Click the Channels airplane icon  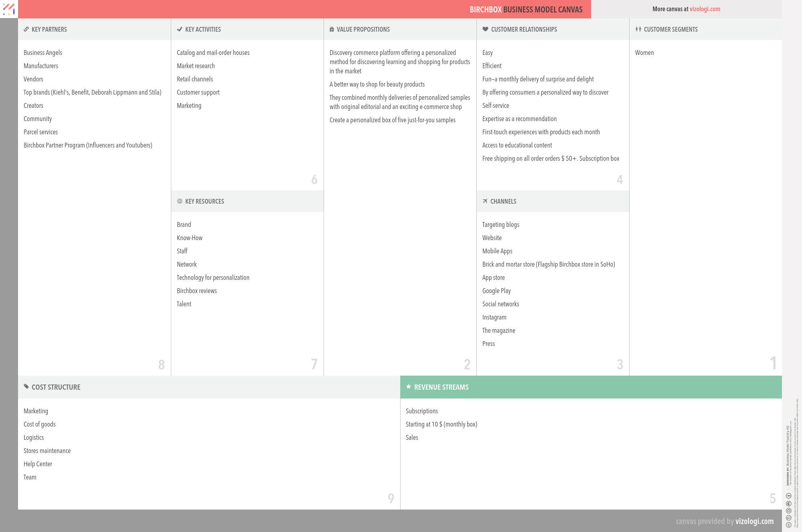(485, 201)
